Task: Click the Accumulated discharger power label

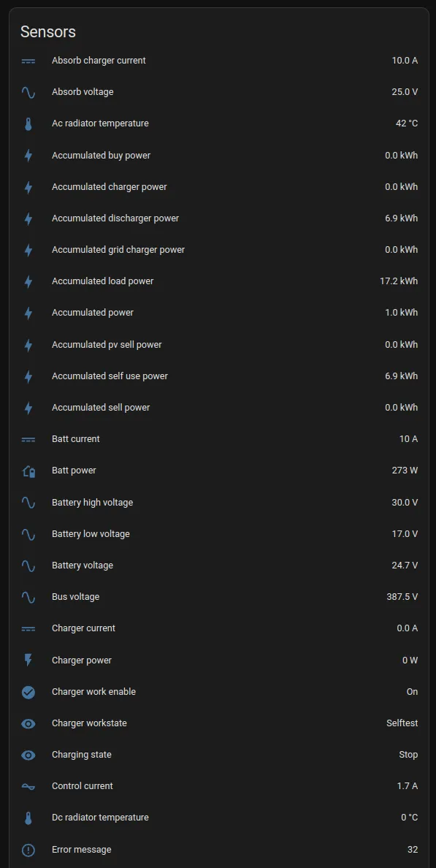Action: (115, 218)
